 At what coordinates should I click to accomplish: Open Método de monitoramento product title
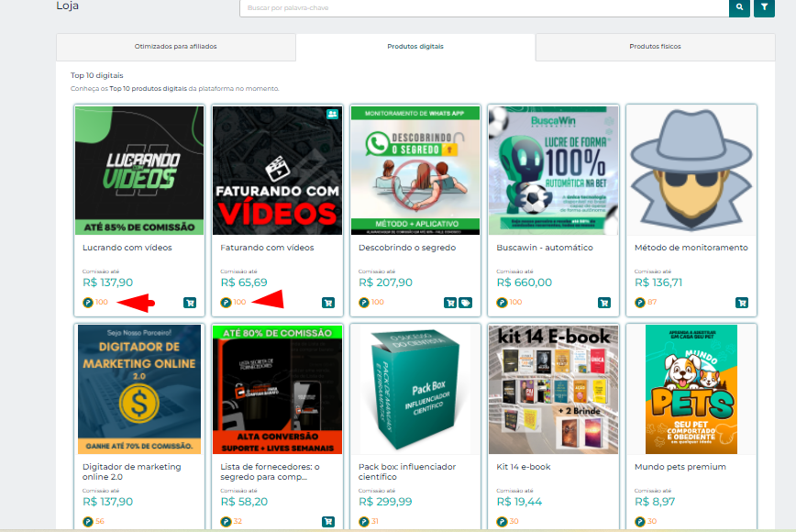[x=691, y=248]
